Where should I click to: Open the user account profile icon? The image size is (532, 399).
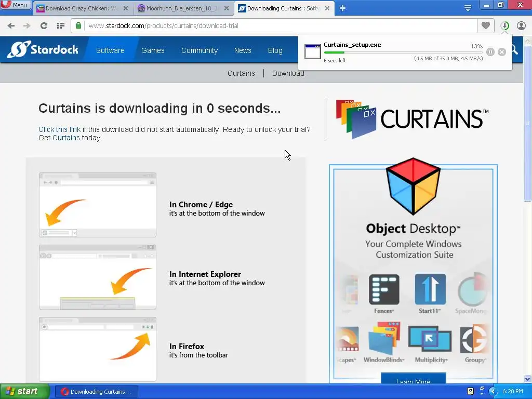521,26
